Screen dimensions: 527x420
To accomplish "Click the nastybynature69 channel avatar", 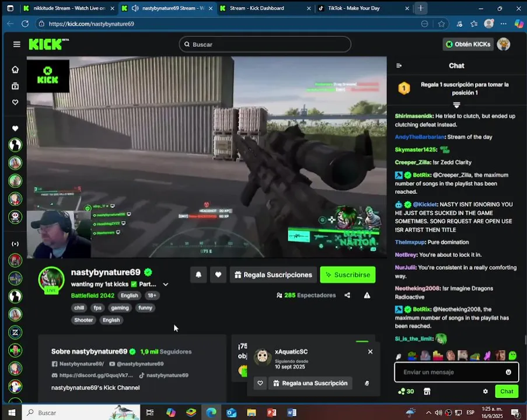I will pos(51,280).
